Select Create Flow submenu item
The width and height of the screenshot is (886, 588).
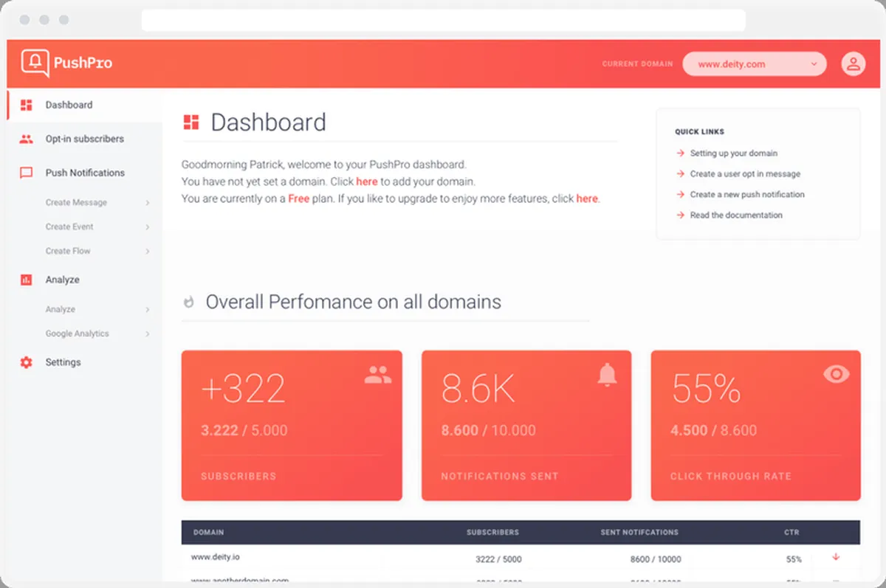click(68, 251)
